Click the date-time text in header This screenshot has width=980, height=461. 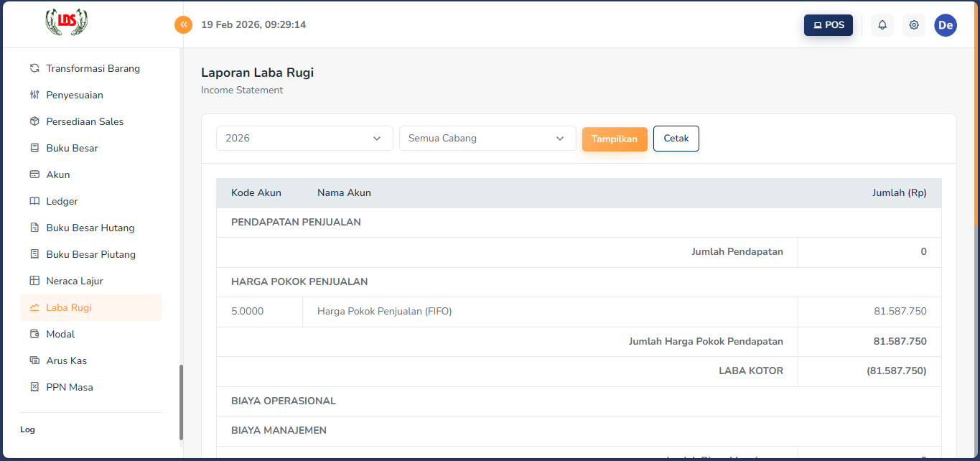(x=253, y=25)
